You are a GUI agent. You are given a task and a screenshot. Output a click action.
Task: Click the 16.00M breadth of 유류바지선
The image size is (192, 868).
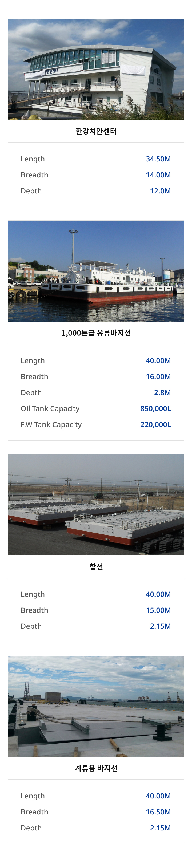[158, 376]
